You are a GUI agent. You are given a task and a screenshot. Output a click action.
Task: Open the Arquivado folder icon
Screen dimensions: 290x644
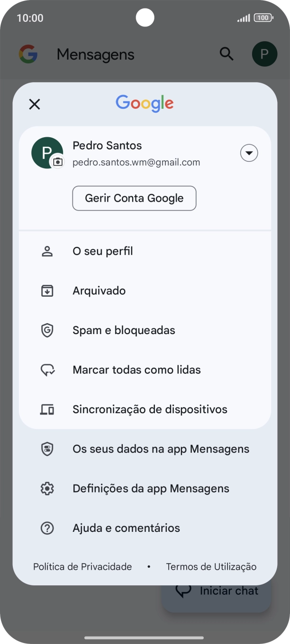click(47, 291)
